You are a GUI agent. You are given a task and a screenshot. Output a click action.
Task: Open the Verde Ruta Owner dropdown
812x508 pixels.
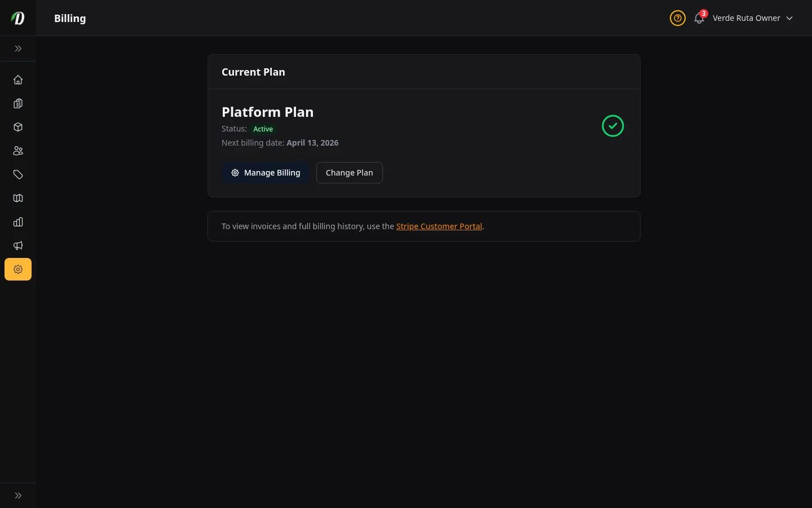[x=747, y=18]
